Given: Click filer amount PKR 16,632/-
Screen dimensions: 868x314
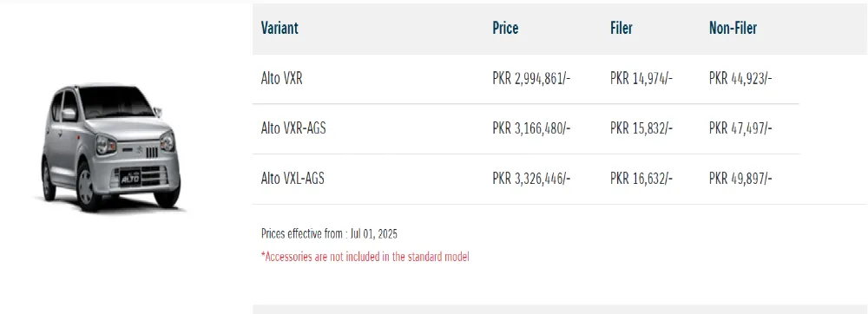Looking at the screenshot, I should tap(641, 179).
